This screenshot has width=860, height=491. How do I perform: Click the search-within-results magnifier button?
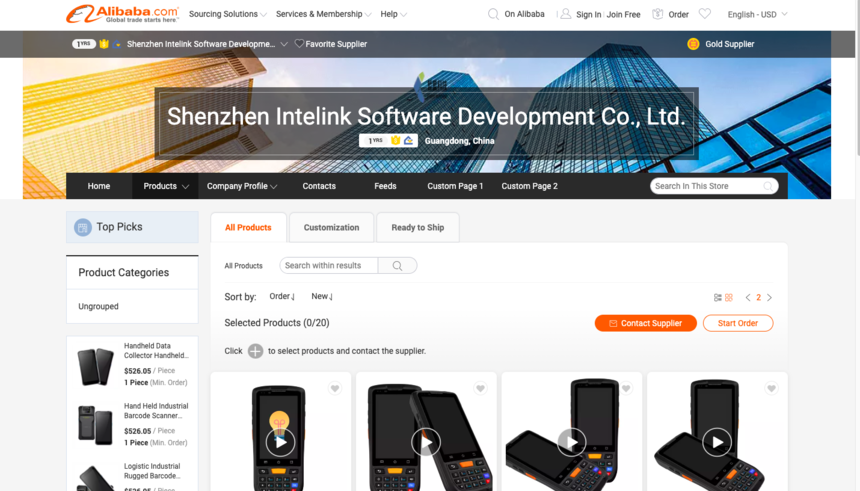click(398, 266)
